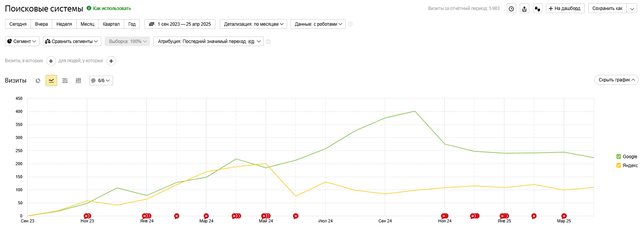644x227 pixels.
Task: Click help icon next to Атрибуция
Action: 268,41
